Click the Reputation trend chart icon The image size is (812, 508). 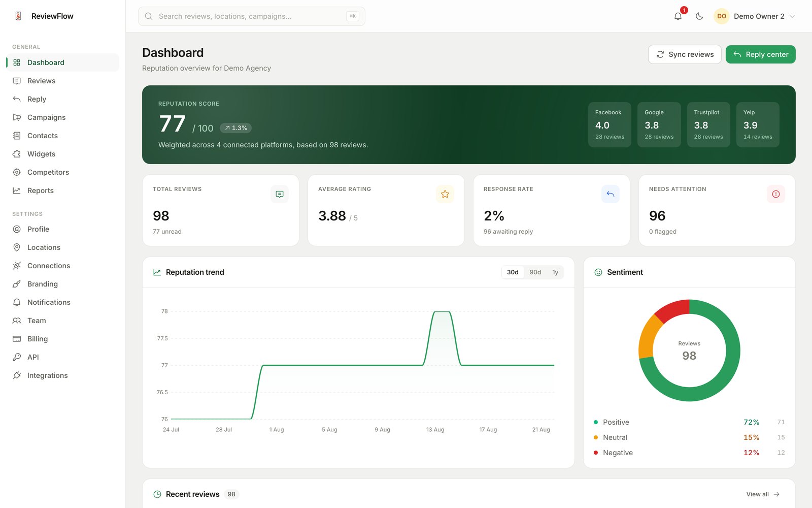[x=157, y=272]
